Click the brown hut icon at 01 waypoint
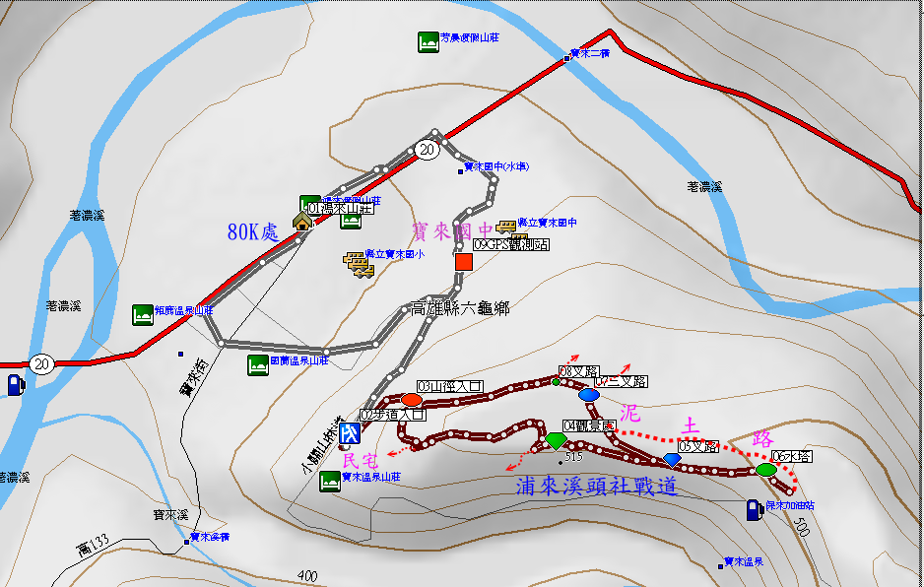This screenshot has height=587, width=924. [302, 220]
